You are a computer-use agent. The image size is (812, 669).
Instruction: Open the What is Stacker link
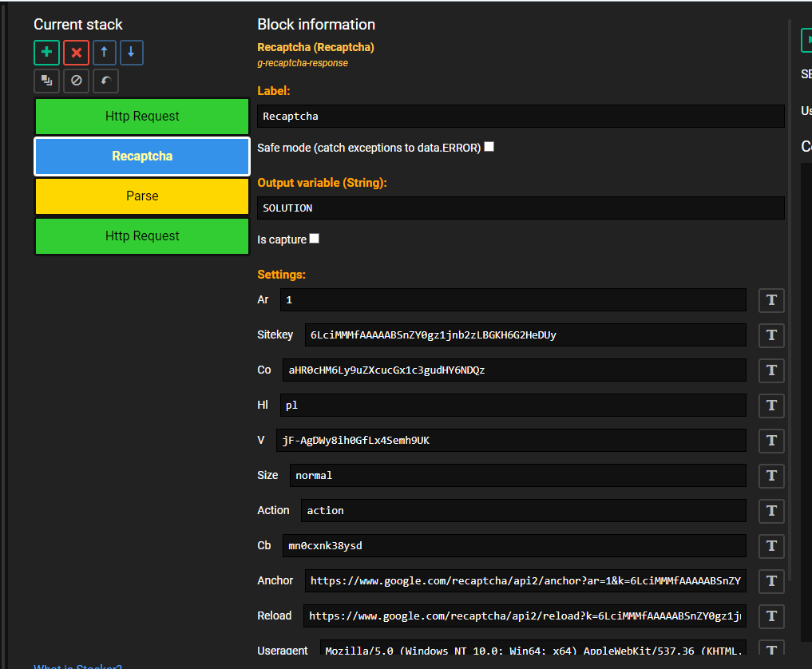click(77, 667)
